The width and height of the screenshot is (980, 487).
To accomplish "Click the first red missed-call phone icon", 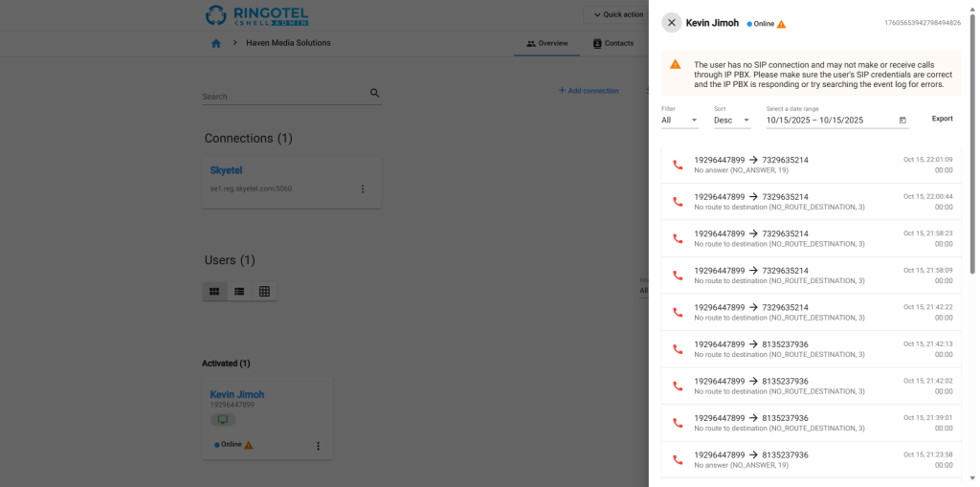I will point(679,165).
